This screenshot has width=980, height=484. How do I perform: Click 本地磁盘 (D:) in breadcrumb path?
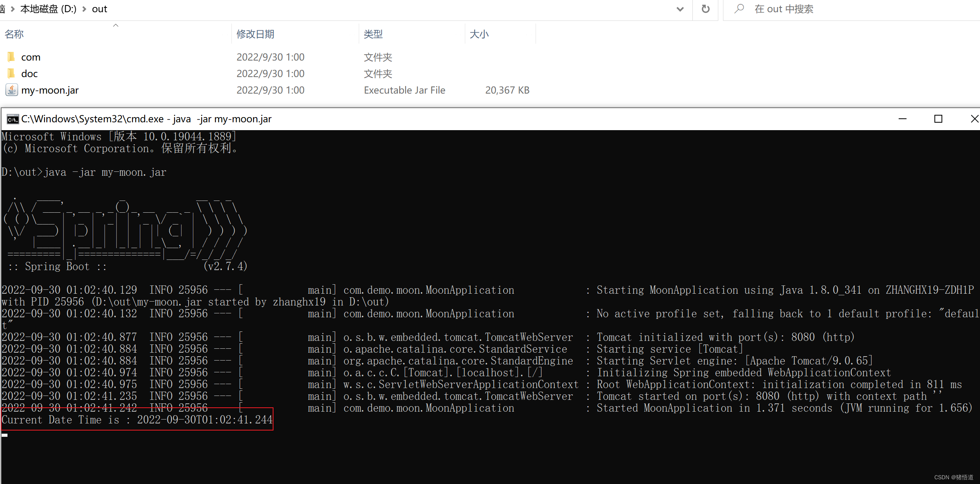(48, 9)
